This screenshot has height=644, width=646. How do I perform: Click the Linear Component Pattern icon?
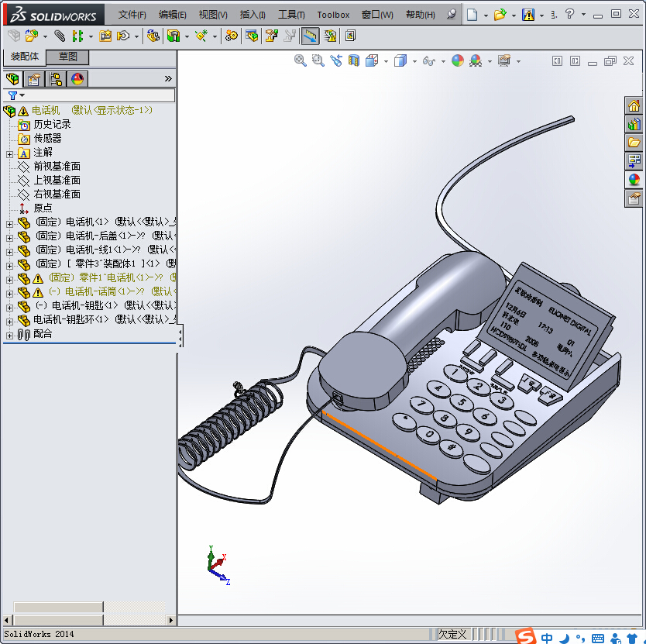coord(77,36)
